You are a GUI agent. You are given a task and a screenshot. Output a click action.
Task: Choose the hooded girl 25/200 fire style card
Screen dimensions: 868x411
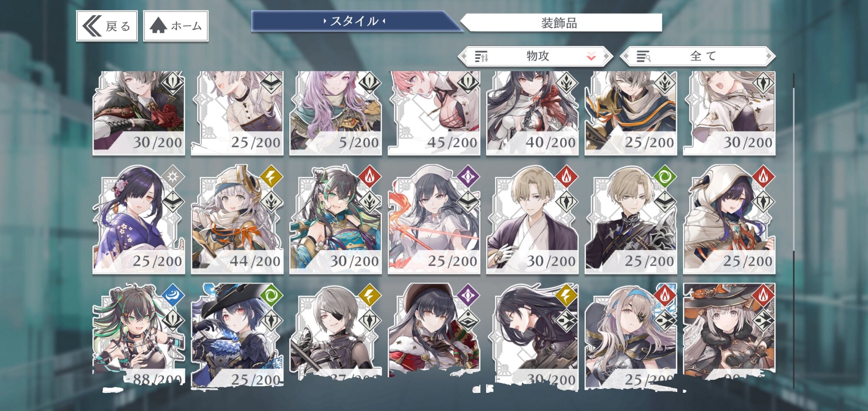coord(729,220)
